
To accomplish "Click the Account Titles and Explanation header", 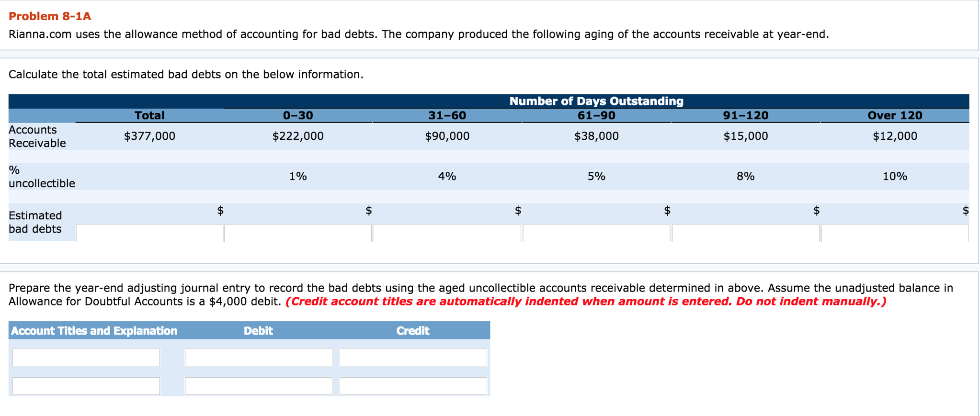I will coord(94,331).
